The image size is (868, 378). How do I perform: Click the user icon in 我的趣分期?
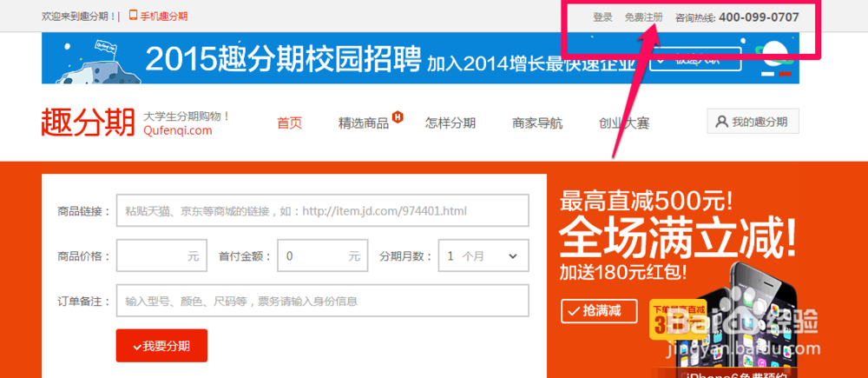click(x=721, y=122)
